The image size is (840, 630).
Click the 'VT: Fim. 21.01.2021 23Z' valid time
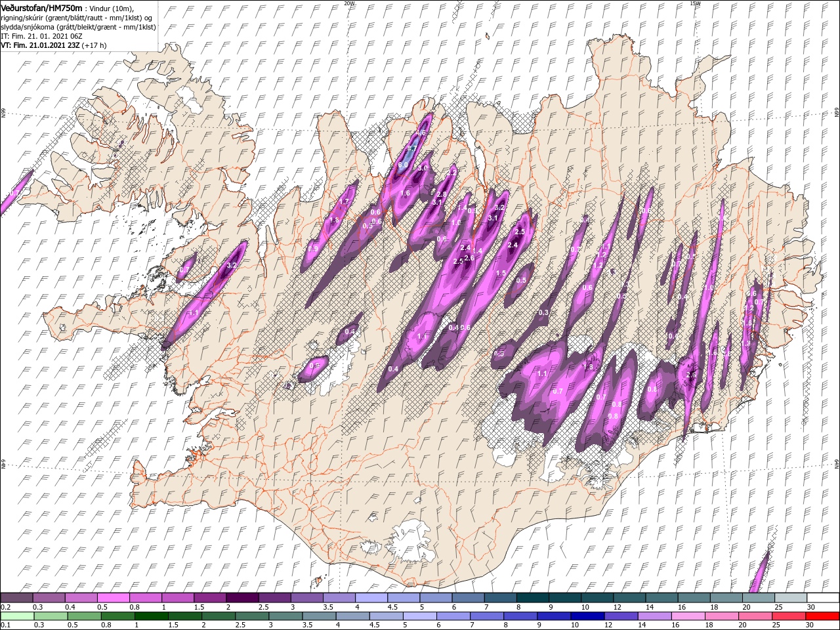[x=40, y=45]
